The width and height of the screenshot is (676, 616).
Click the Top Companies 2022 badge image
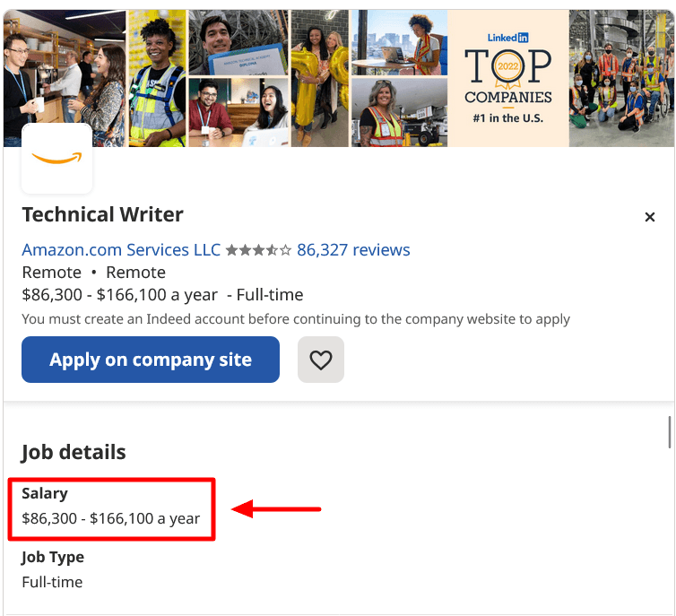click(x=507, y=79)
